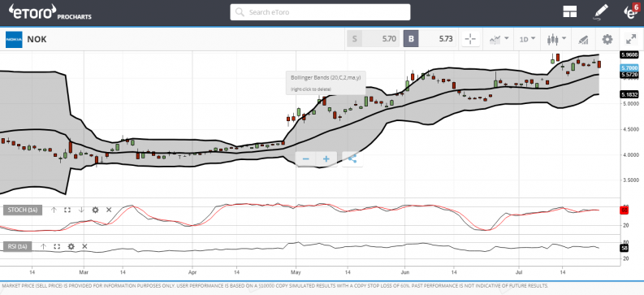Expand chart to full screen
Image resolution: width=644 pixels, height=295 pixels.
pyautogui.click(x=630, y=40)
